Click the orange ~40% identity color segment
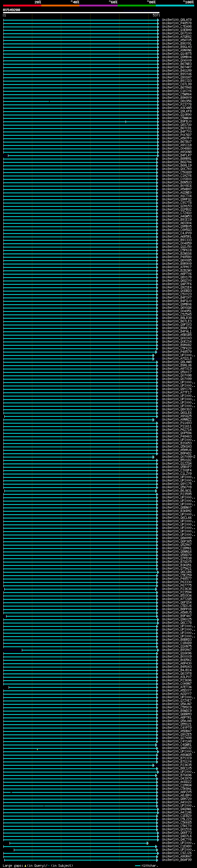The height and width of the screenshot is (868, 197). click(x=60, y=6)
